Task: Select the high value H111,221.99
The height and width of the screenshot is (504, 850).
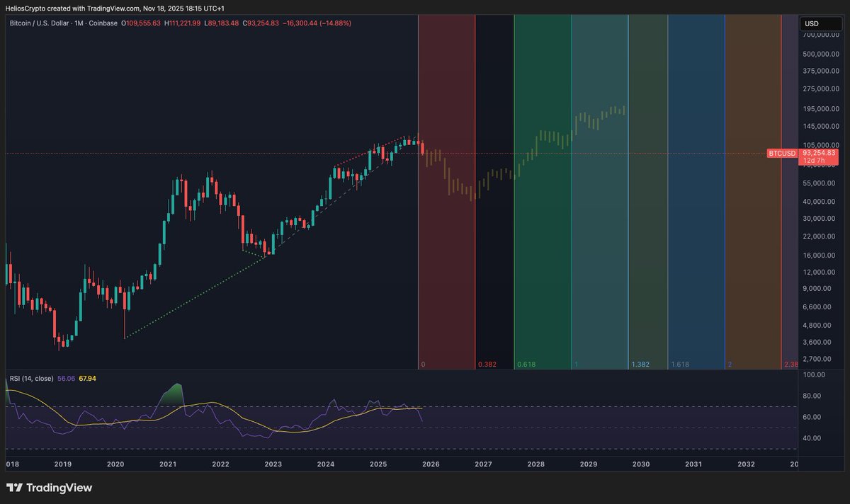Action: (183, 23)
